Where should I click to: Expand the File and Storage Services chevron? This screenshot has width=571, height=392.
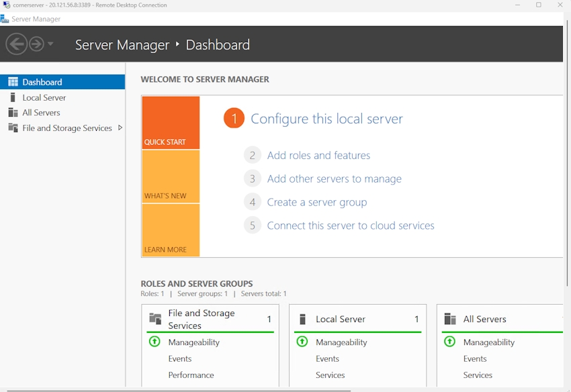(x=121, y=127)
